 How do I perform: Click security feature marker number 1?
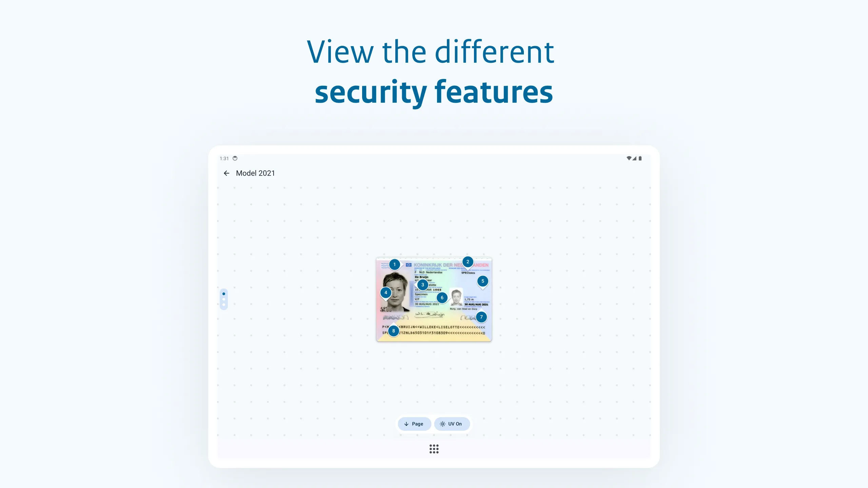(x=393, y=264)
